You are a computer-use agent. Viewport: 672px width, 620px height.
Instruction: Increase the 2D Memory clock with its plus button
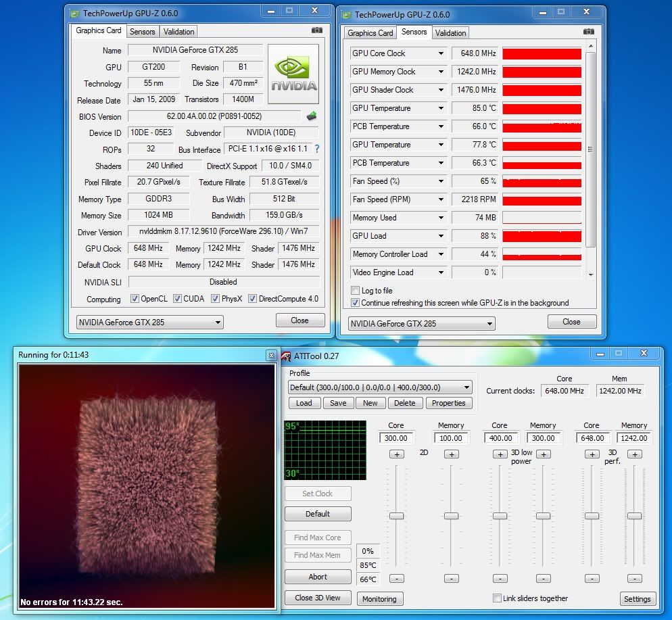click(x=452, y=454)
